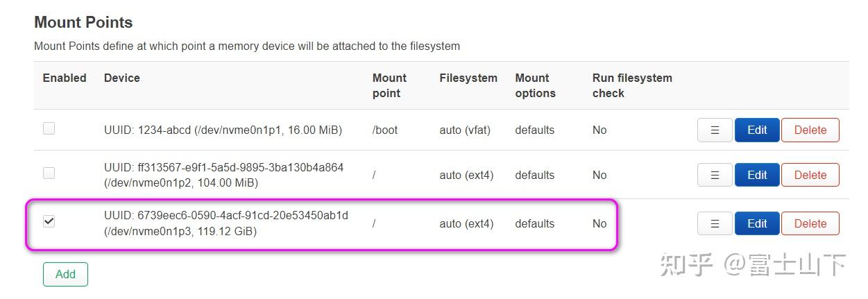Edit the nvme0n1p2 mount entry

pos(757,175)
